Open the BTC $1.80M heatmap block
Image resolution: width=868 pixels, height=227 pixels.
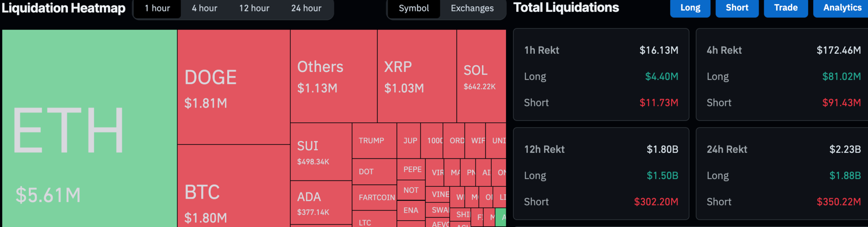click(234, 186)
